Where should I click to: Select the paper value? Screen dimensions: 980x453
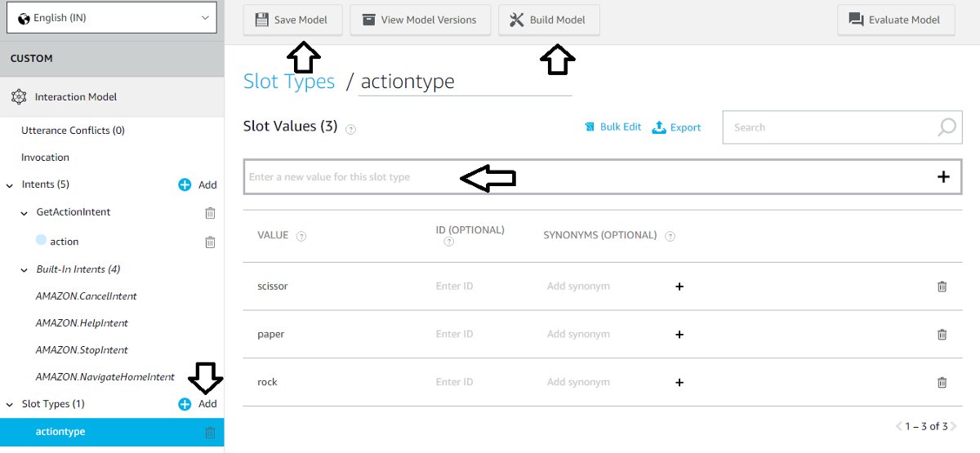pos(270,334)
